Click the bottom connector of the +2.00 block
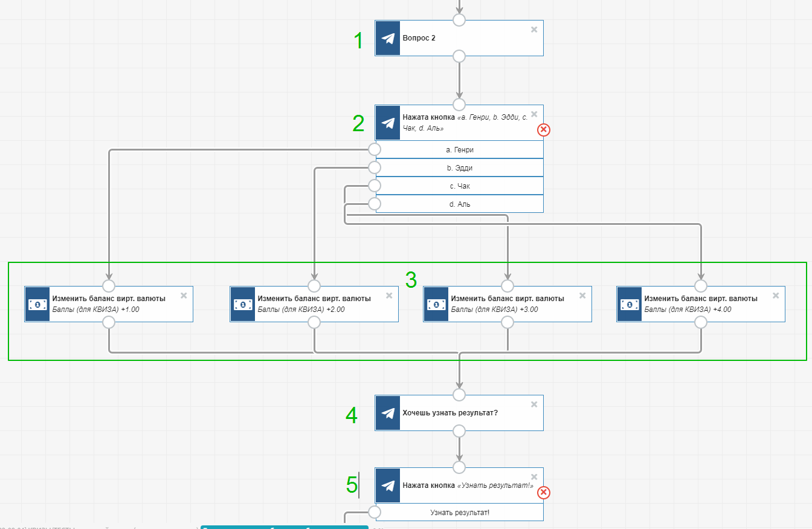The width and height of the screenshot is (812, 529). point(314,322)
